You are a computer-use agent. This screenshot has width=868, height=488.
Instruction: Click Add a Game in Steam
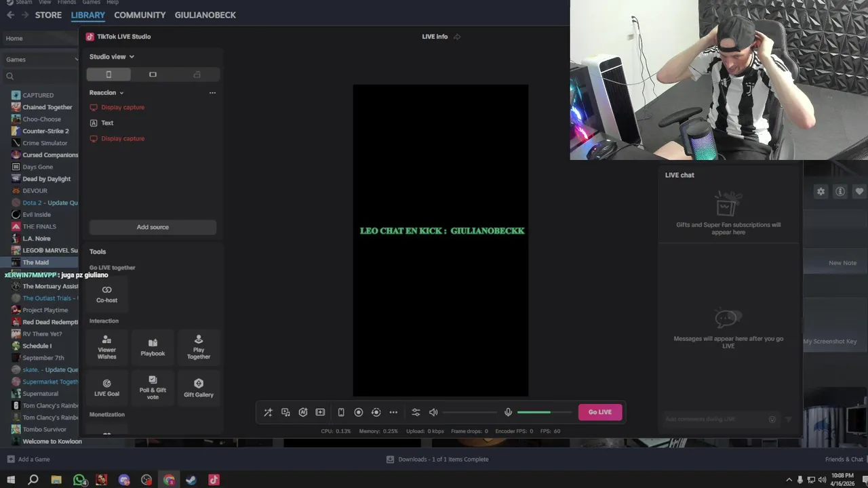(x=28, y=460)
